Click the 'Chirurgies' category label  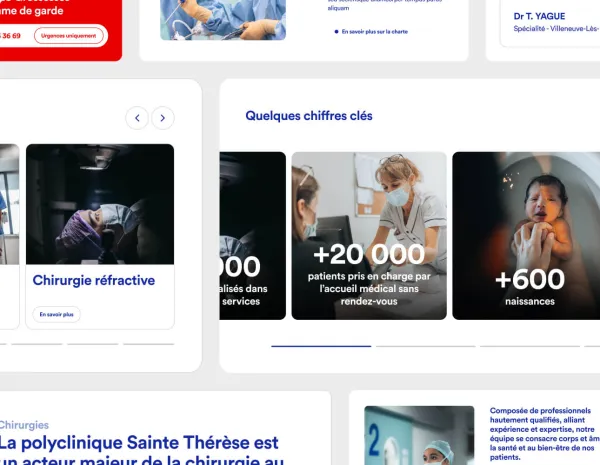pyautogui.click(x=24, y=425)
